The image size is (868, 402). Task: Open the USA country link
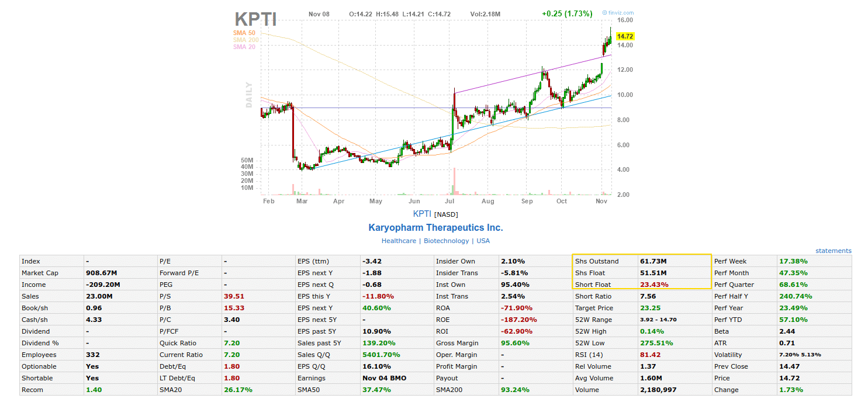483,241
